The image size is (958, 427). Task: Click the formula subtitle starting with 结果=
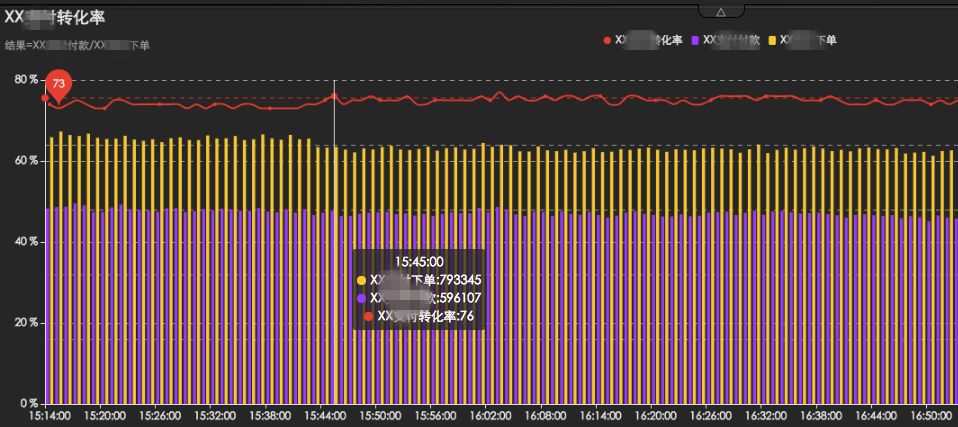pyautogui.click(x=77, y=45)
